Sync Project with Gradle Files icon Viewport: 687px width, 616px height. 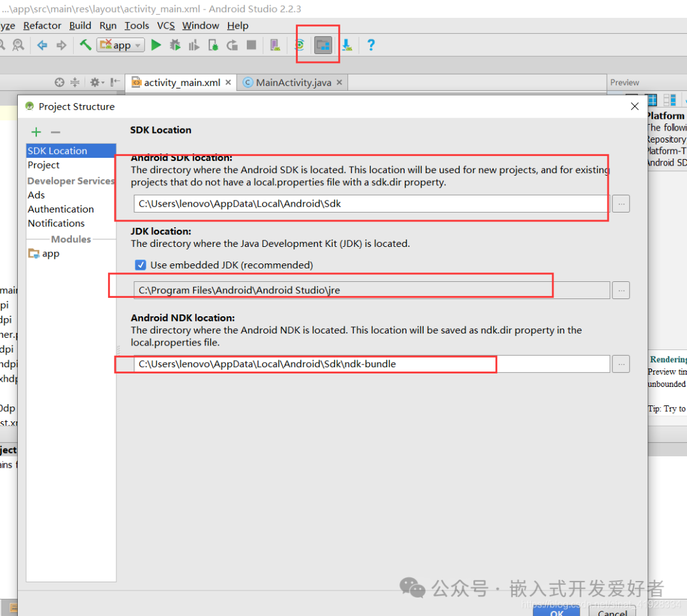coord(300,45)
